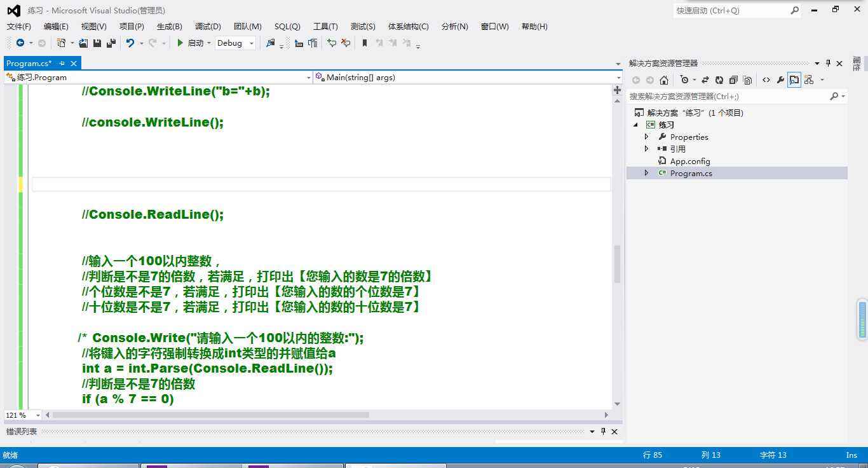
Task: Open the SQL(Q) menu
Action: point(287,26)
